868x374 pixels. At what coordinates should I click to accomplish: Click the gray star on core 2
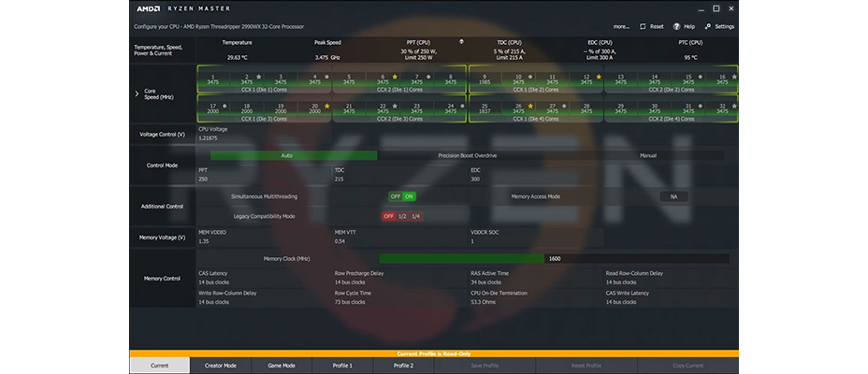coord(258,77)
